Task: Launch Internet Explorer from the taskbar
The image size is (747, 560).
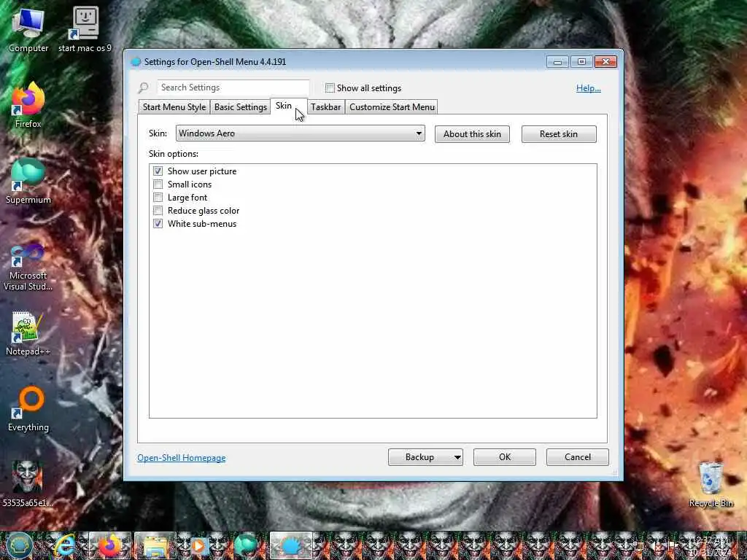Action: 64,545
